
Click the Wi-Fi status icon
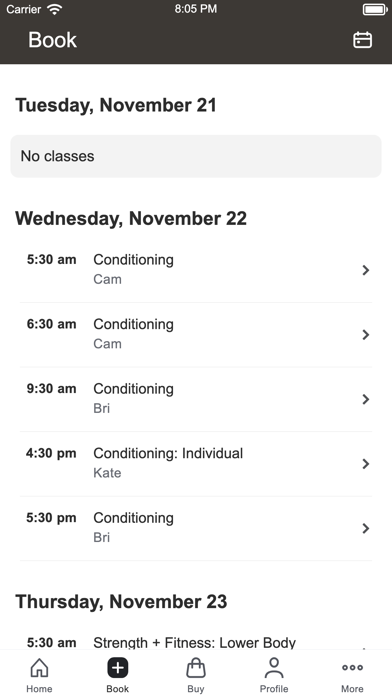coord(55,9)
